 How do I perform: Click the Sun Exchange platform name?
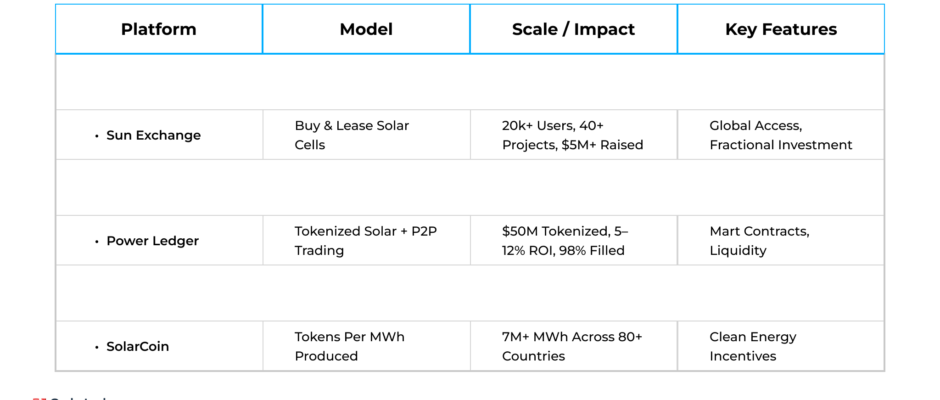[153, 136]
